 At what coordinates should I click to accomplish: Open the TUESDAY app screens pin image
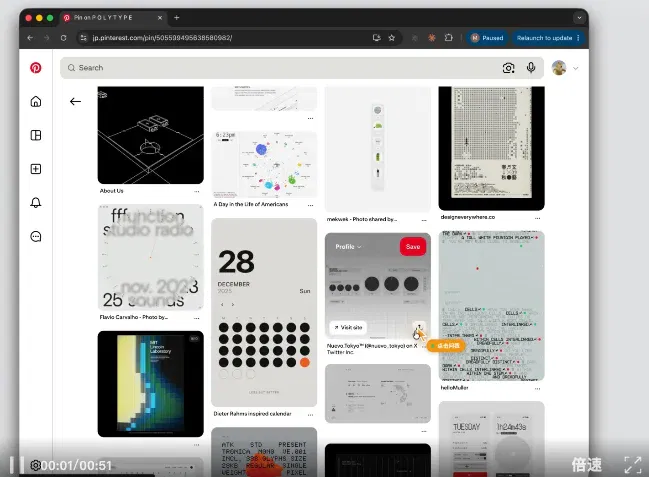492,439
